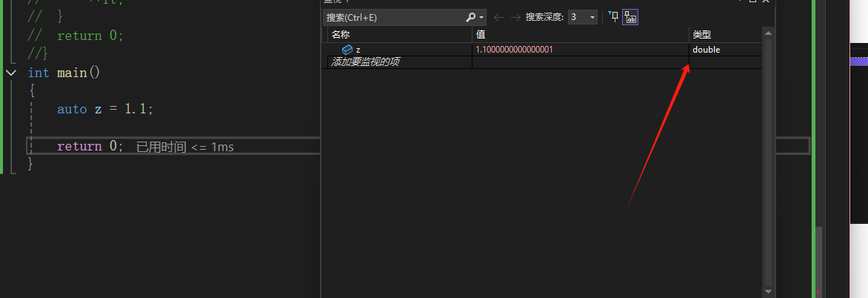The height and width of the screenshot is (298, 868).
Task: Select the z variable row name
Action: click(x=358, y=50)
